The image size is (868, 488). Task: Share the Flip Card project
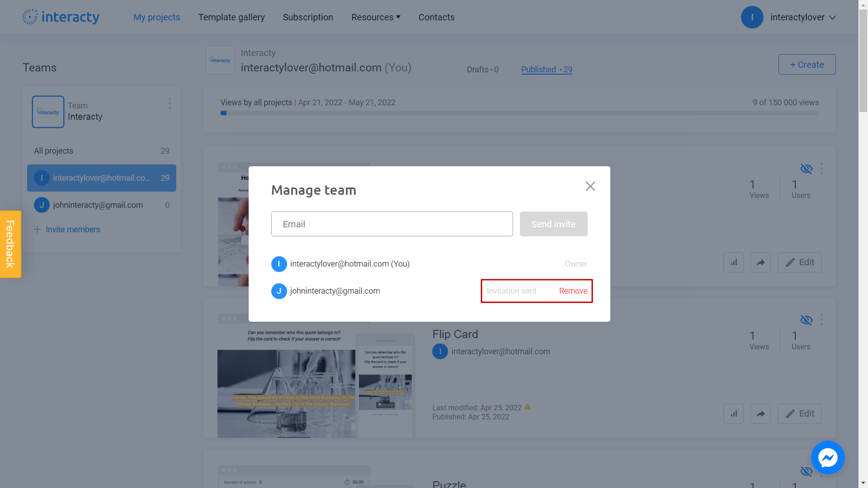click(x=760, y=414)
